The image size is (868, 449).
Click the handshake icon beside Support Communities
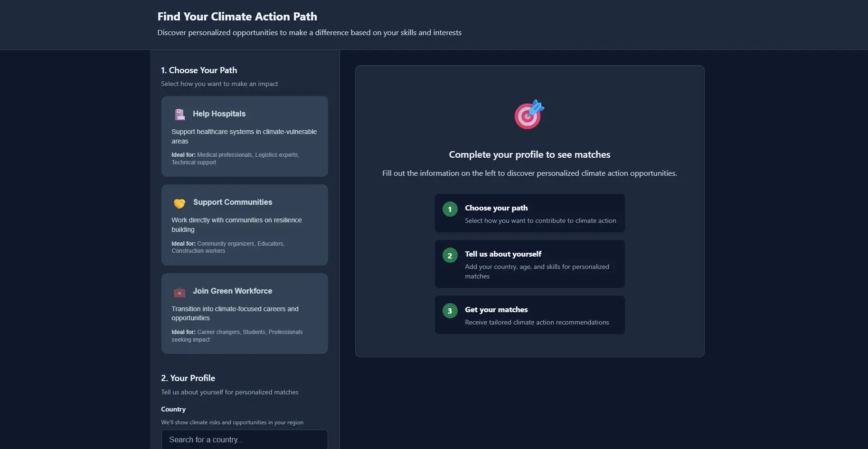[179, 203]
